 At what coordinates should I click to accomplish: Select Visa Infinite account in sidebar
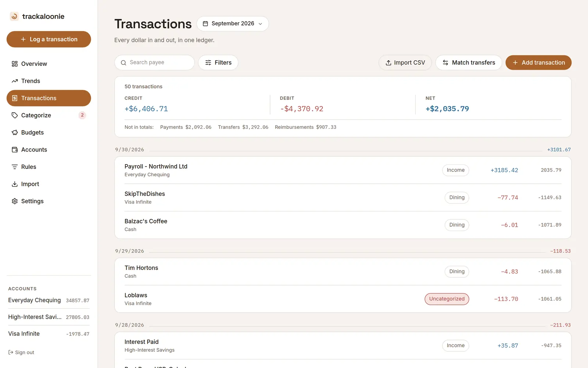(49, 334)
